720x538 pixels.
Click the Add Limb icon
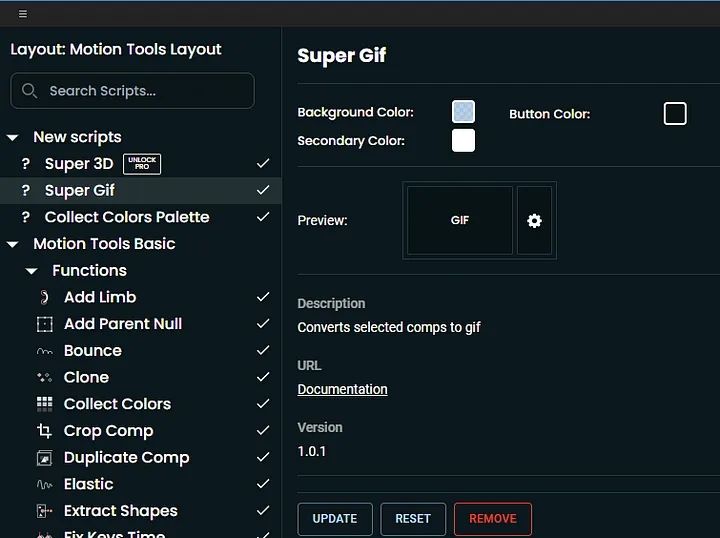[44, 297]
